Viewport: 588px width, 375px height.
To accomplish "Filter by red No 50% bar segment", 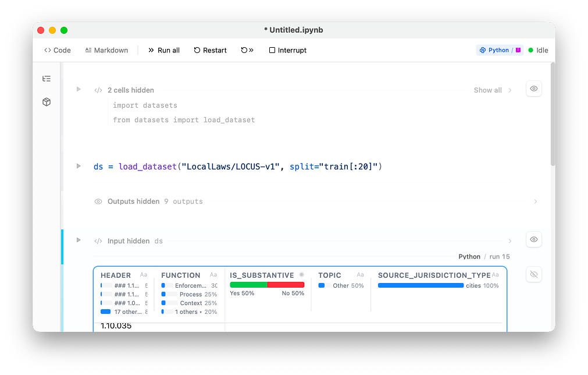I will pos(286,285).
